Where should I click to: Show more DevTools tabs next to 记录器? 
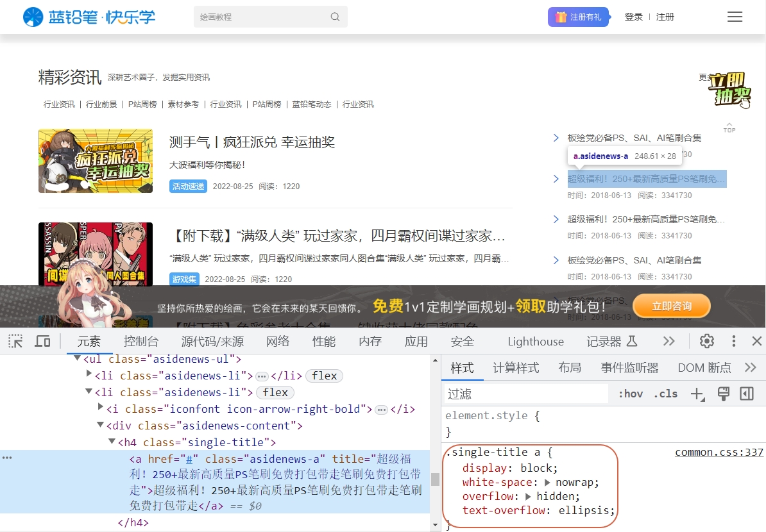pos(668,341)
